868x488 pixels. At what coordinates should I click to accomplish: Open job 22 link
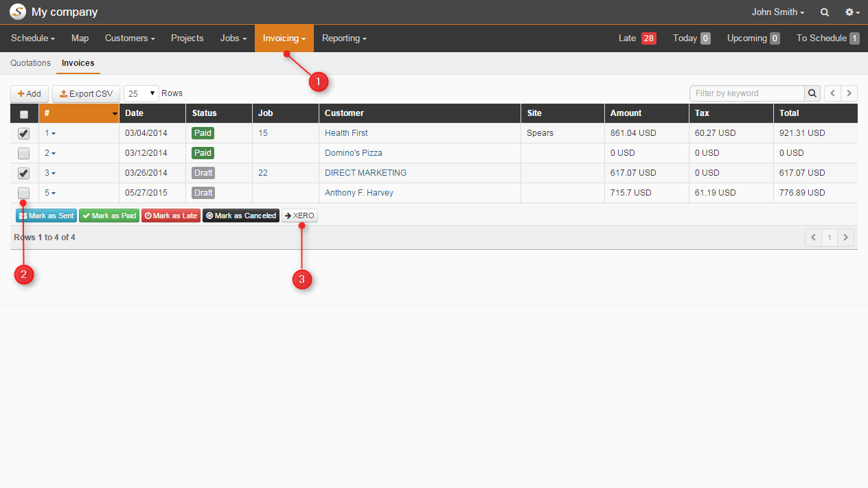(263, 173)
